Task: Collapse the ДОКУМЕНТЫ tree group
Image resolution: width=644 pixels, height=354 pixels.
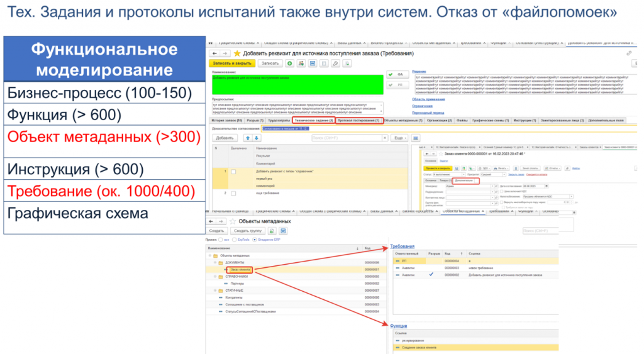Action: (x=215, y=262)
